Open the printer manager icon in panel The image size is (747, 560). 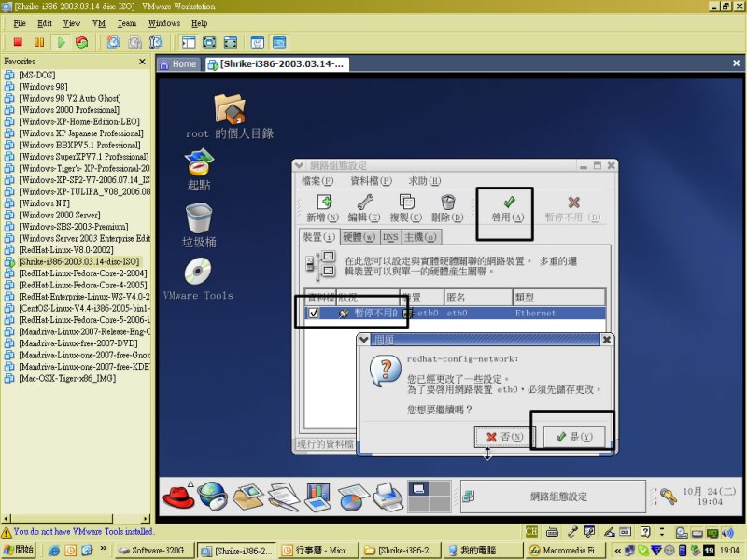pyautogui.click(x=388, y=497)
